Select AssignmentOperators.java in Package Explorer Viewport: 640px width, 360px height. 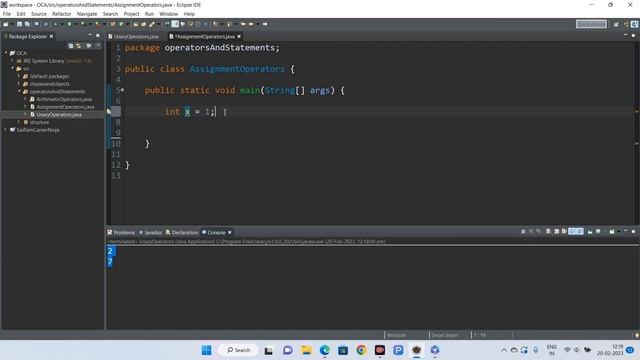[65, 107]
